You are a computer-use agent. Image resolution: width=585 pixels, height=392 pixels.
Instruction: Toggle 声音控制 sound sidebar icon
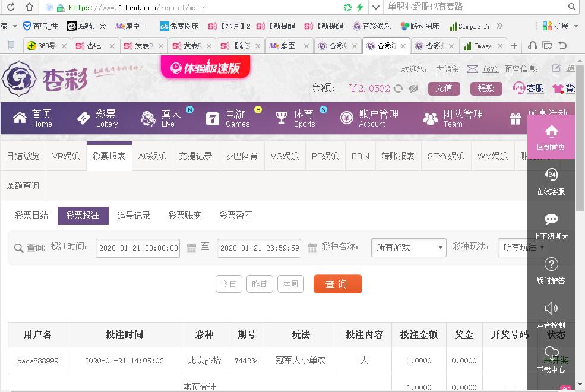click(x=551, y=315)
